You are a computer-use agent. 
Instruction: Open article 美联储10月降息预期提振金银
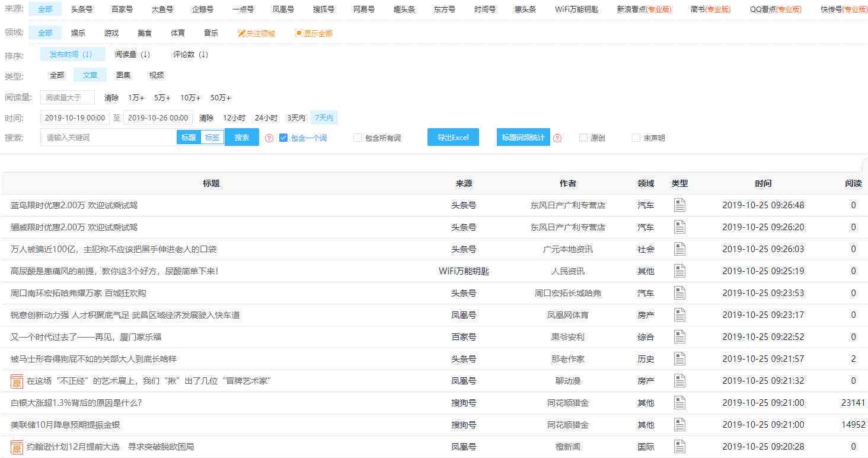click(66, 425)
